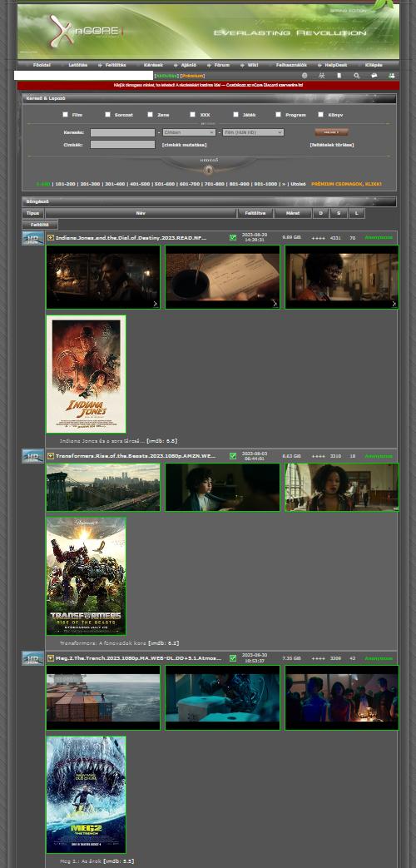This screenshot has width=416, height=868.
Task: Click the [feltételek törlése] link
Action: pyautogui.click(x=331, y=145)
